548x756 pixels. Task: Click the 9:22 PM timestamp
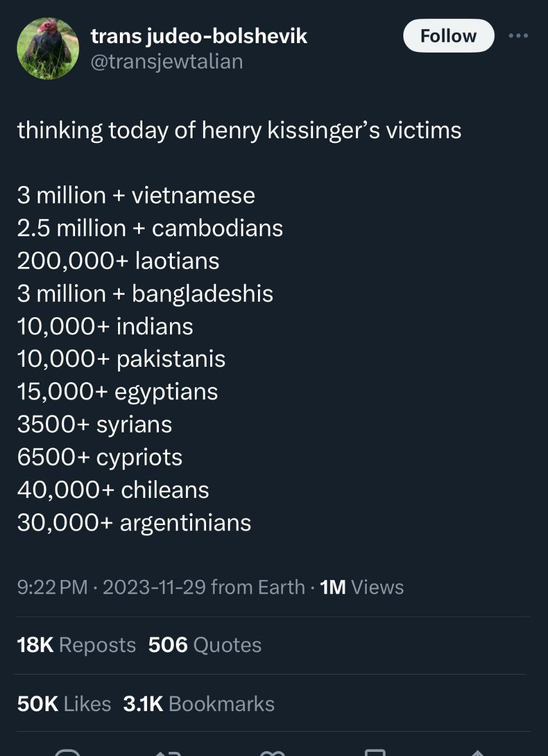(52, 587)
